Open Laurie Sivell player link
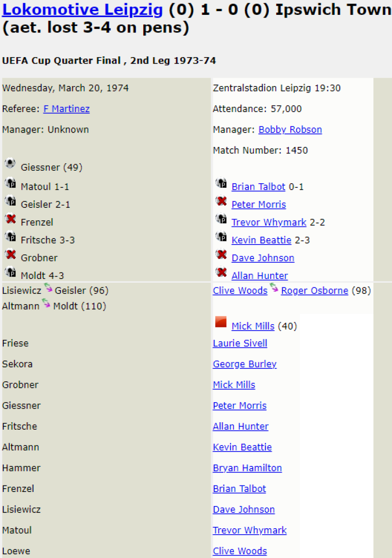The width and height of the screenshot is (392, 558). click(x=240, y=343)
